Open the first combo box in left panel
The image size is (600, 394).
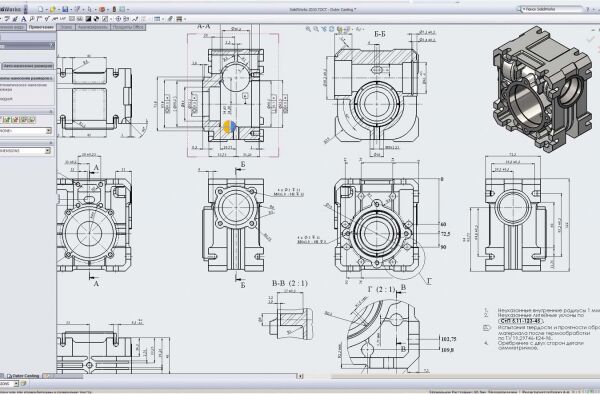pyautogui.click(x=49, y=131)
